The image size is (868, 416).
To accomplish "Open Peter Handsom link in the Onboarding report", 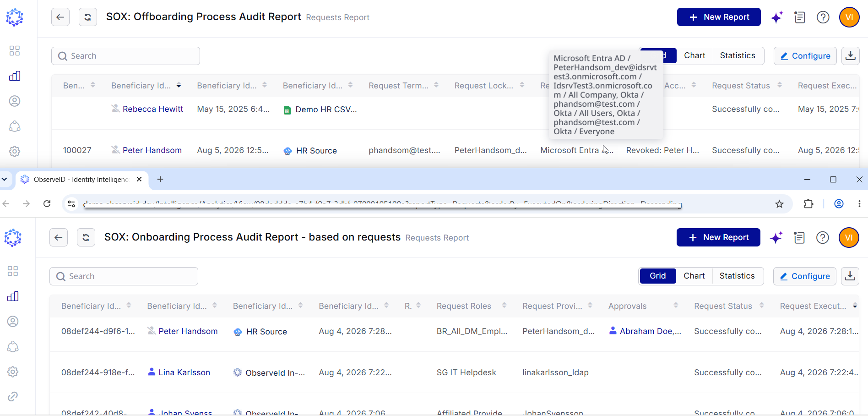I will coord(188,331).
